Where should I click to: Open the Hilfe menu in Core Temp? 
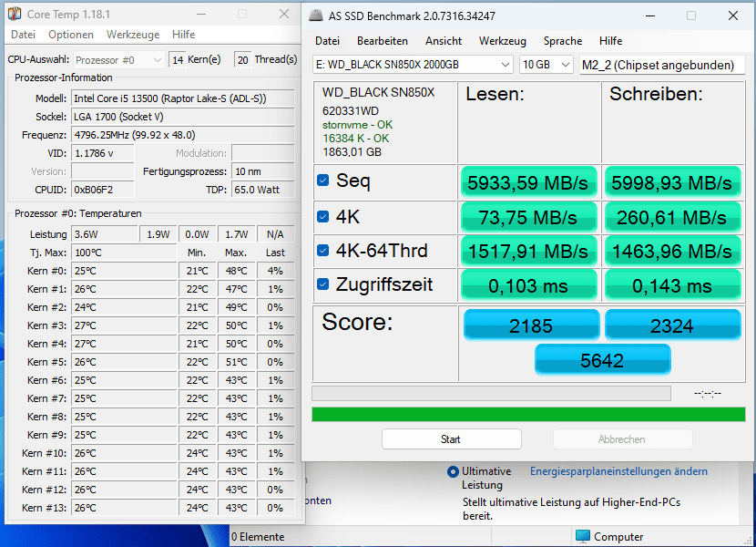(x=184, y=35)
